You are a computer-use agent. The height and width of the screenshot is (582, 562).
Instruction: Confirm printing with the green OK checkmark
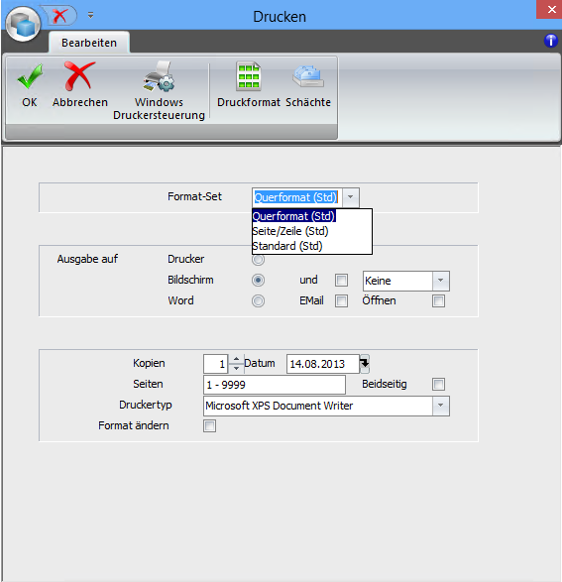(x=30, y=77)
